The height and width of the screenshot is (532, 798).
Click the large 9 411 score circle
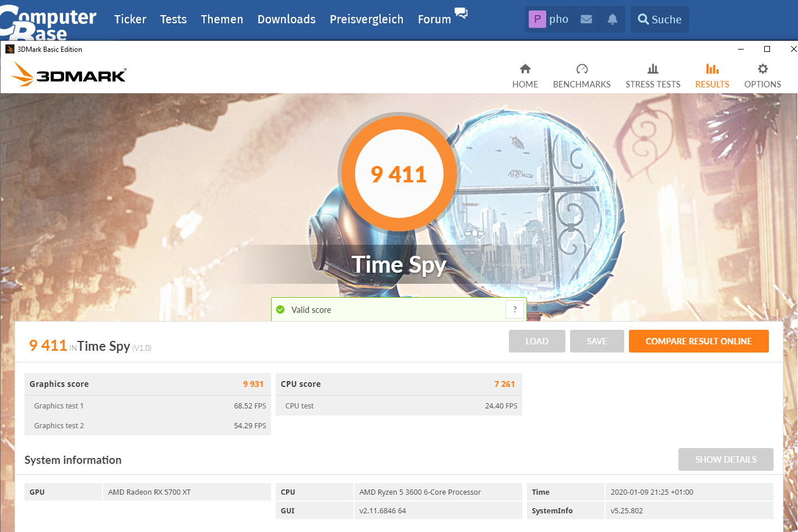tap(399, 174)
